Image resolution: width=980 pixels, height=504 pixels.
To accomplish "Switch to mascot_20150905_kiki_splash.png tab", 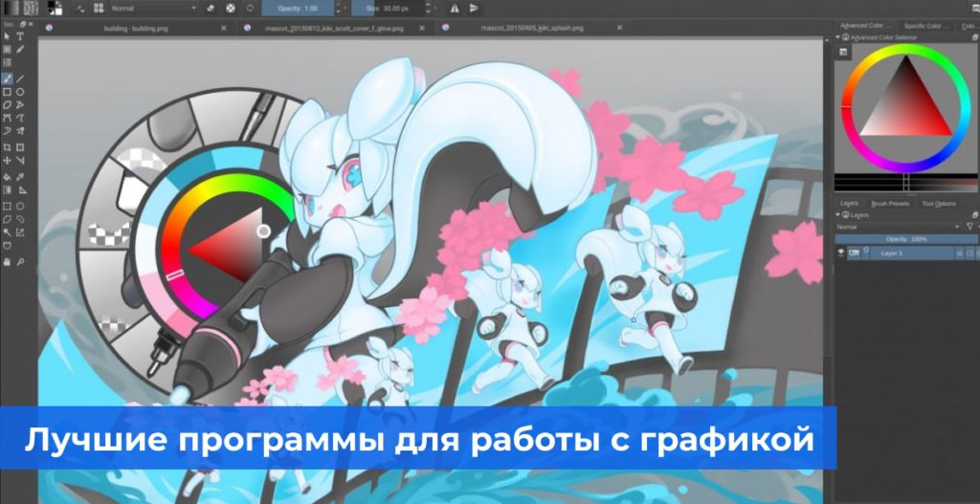I will pos(532,28).
